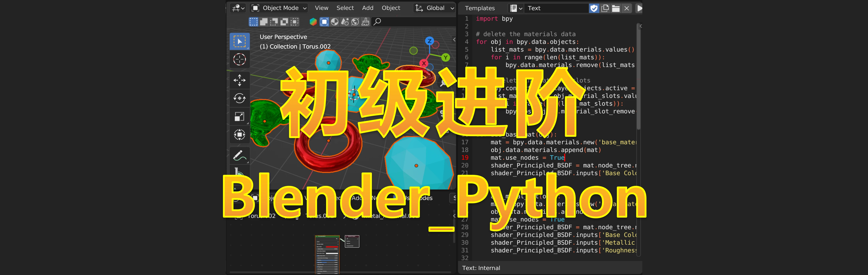868x275 pixels.
Task: Open the editor type selector in the top-left corner
Action: point(238,8)
